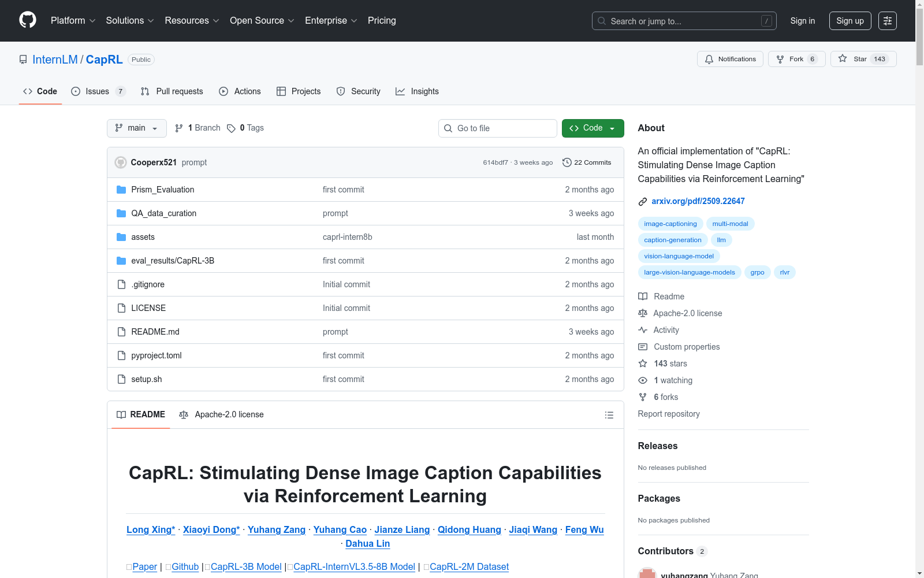Select the multi-modal topic tag

pyautogui.click(x=730, y=224)
